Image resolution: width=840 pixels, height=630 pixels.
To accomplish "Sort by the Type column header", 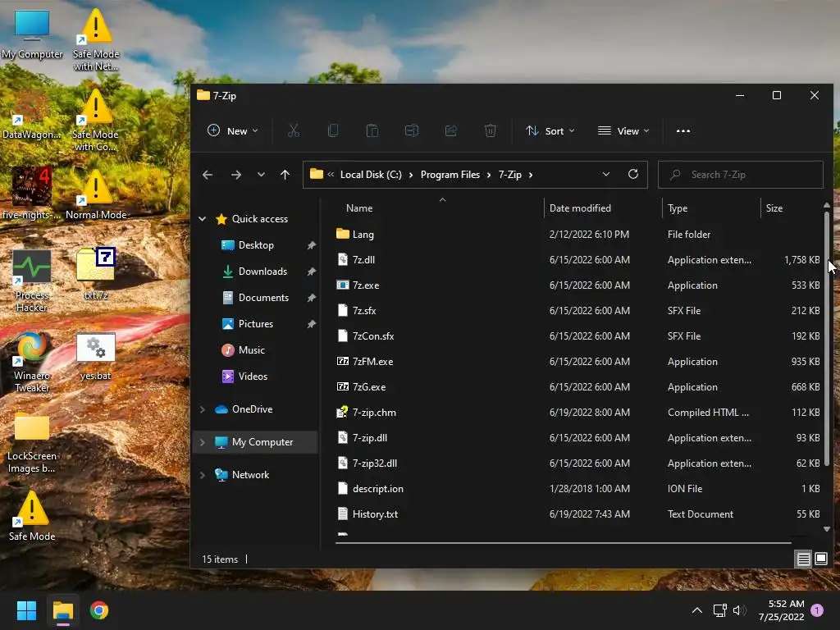I will click(x=711, y=208).
